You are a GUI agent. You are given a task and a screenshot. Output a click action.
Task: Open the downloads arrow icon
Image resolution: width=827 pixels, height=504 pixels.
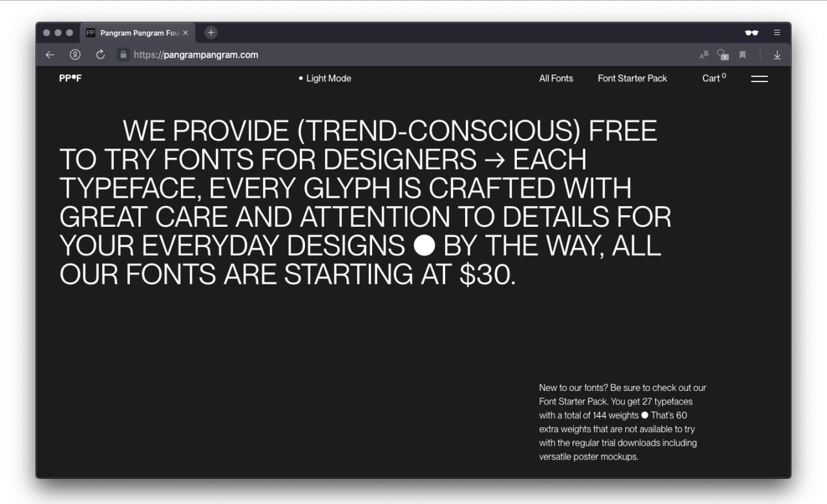tap(777, 55)
